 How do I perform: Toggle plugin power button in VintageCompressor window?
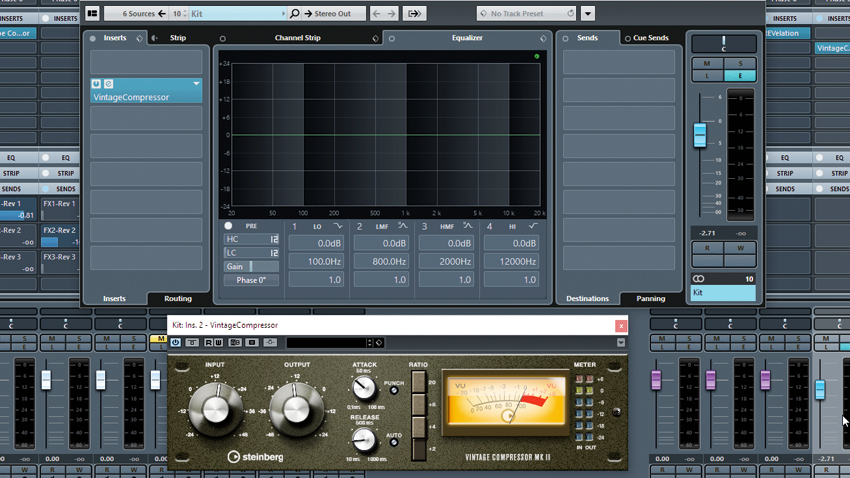(176, 343)
